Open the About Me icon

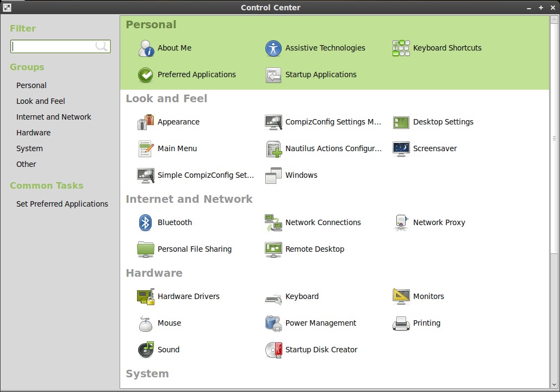pos(146,48)
